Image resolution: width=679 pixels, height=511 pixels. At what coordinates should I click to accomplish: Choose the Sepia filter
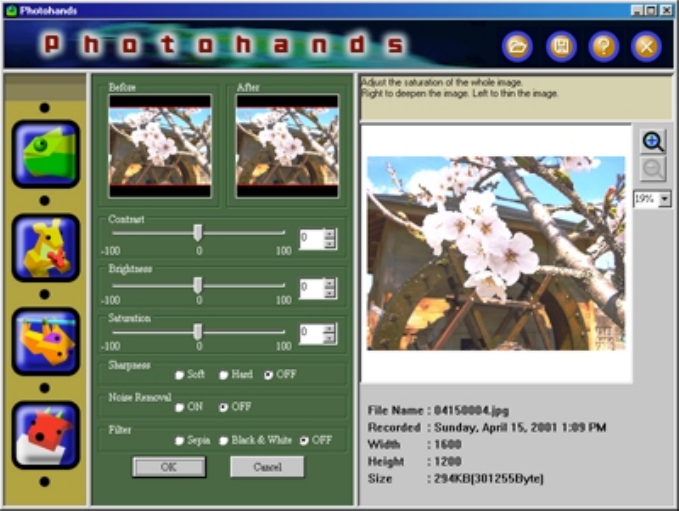pos(179,441)
